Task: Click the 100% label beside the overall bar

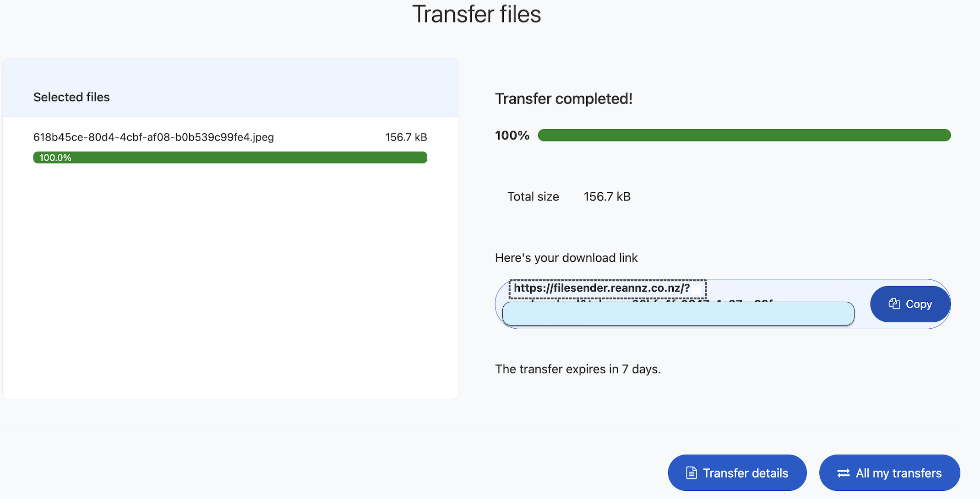Action: tap(512, 136)
